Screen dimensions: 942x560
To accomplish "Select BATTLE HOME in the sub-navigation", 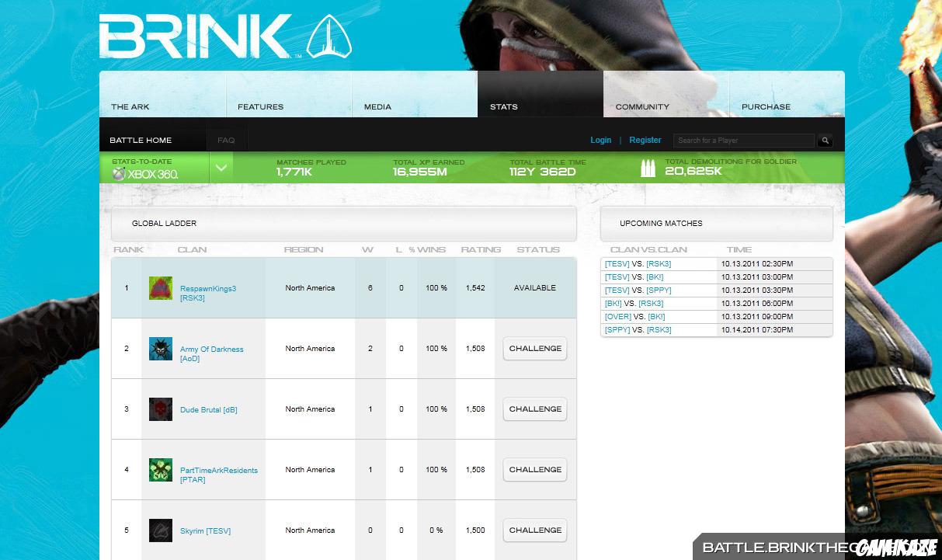I will (141, 140).
